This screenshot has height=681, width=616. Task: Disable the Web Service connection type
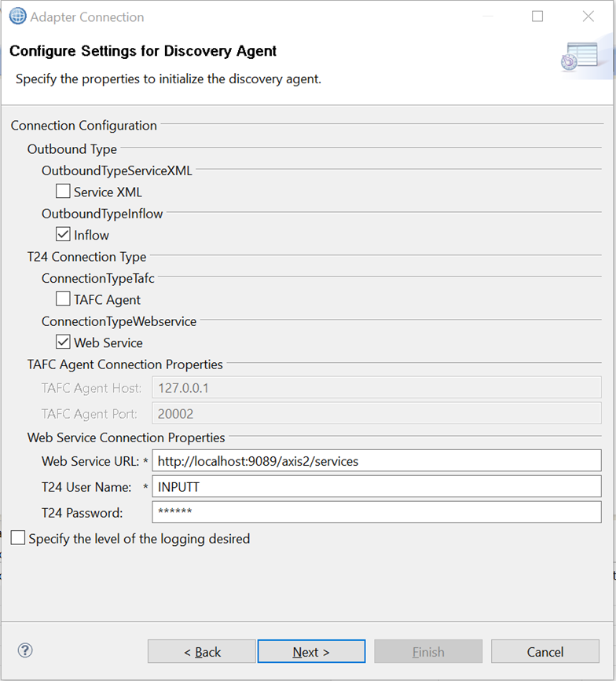point(63,342)
